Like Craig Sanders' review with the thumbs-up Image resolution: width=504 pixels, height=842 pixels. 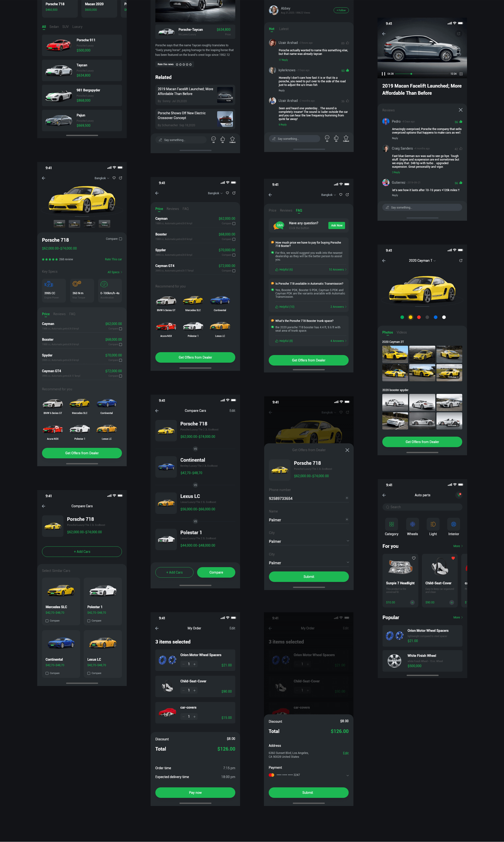point(461,149)
